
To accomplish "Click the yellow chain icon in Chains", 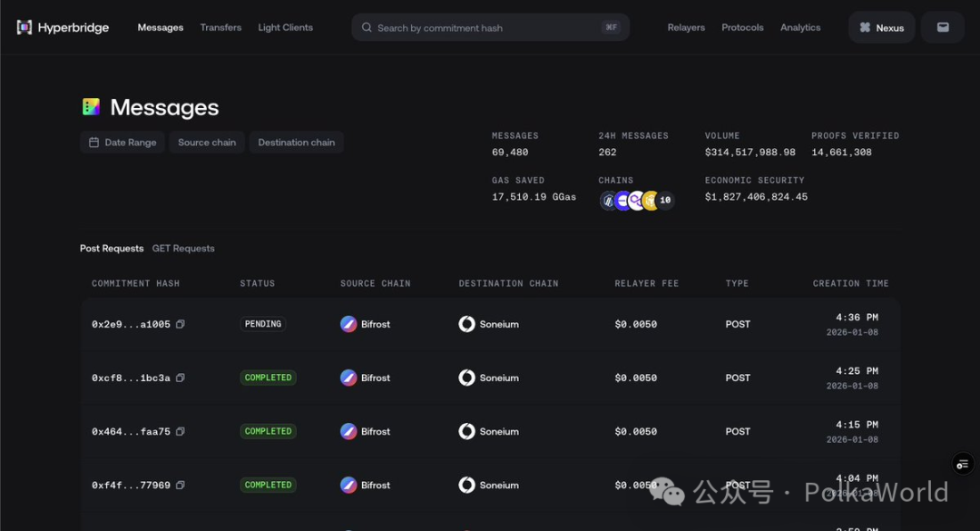I will click(x=651, y=200).
